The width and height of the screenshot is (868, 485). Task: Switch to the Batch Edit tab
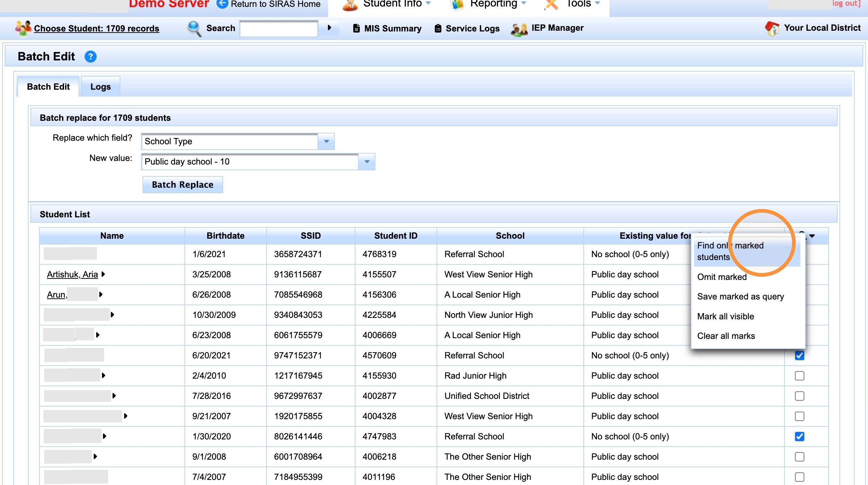tap(48, 87)
